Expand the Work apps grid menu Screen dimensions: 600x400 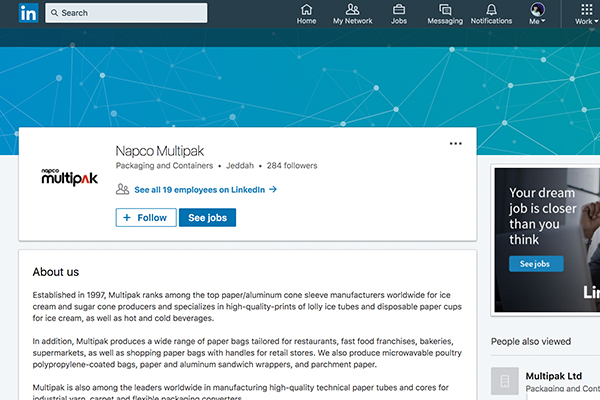587,14
